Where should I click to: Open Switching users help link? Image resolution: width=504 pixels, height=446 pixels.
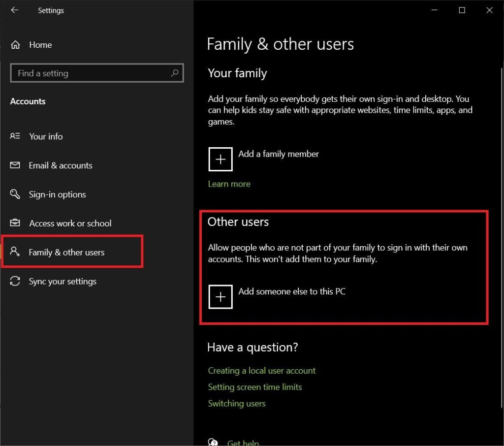pyautogui.click(x=237, y=403)
